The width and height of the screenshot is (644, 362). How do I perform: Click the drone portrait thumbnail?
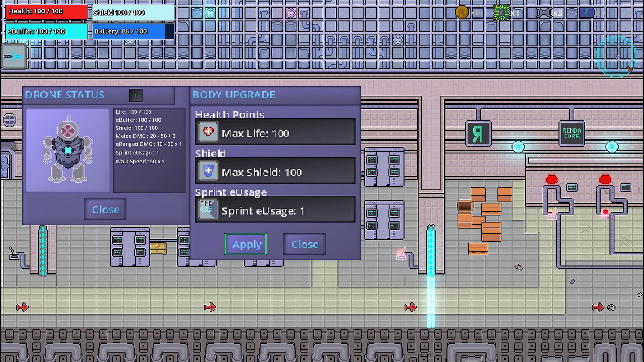[68, 150]
